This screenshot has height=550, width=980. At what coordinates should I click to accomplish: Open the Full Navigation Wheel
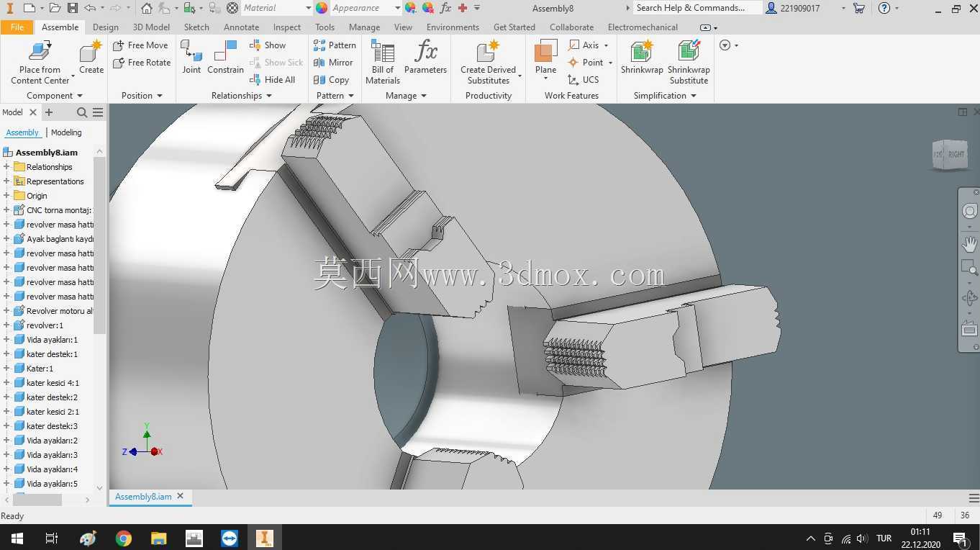969,212
